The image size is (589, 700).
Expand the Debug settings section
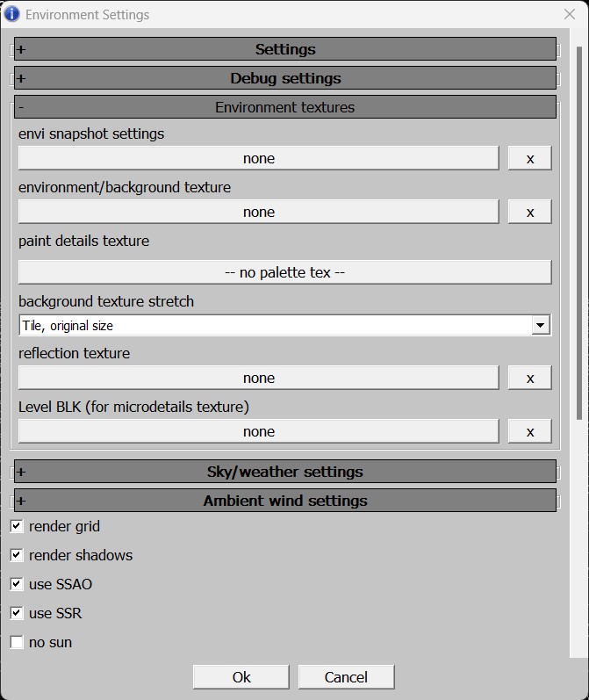(x=285, y=78)
